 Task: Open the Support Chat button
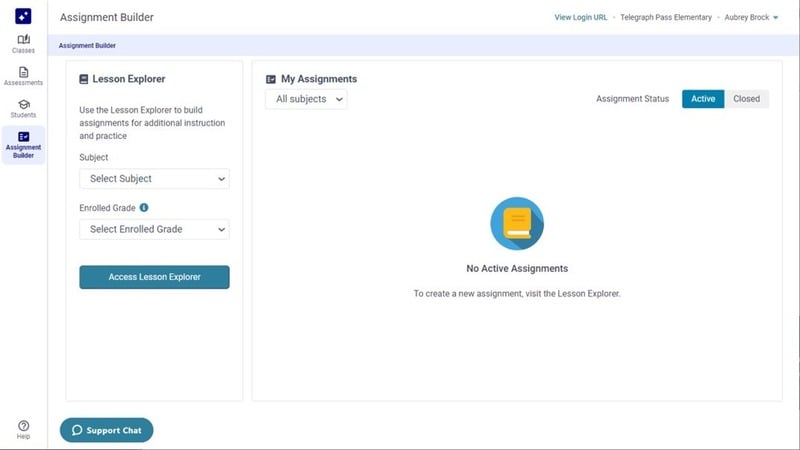point(107,430)
